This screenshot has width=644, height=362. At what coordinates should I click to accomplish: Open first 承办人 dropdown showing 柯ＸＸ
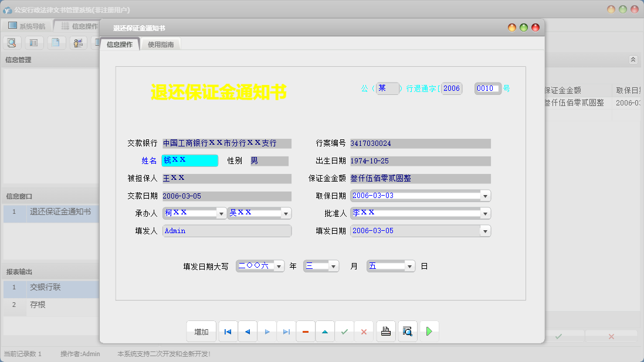pyautogui.click(x=221, y=213)
